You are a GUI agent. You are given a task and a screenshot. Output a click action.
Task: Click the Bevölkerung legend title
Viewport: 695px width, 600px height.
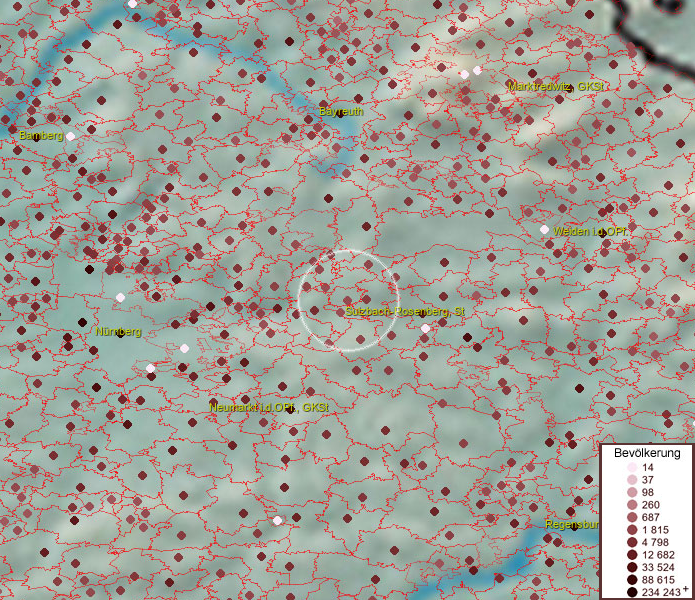coord(647,453)
